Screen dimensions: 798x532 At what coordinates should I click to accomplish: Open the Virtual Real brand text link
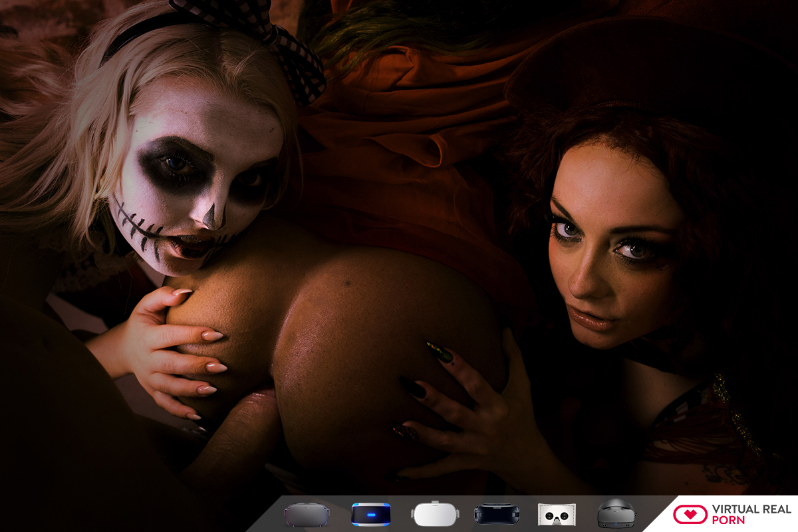click(x=751, y=514)
